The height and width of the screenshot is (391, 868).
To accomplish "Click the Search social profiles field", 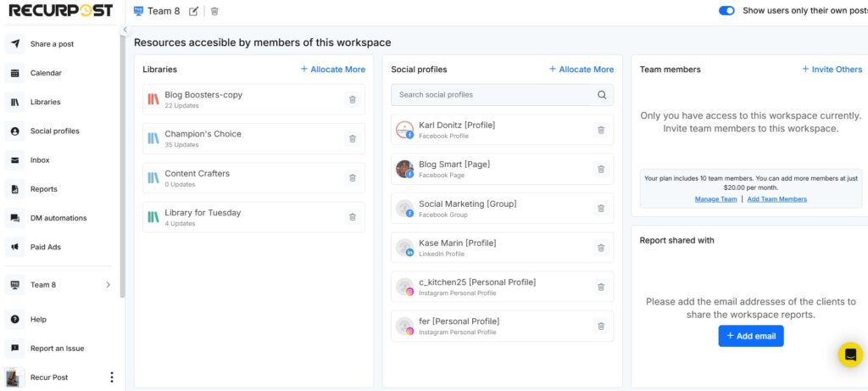I will [x=502, y=95].
